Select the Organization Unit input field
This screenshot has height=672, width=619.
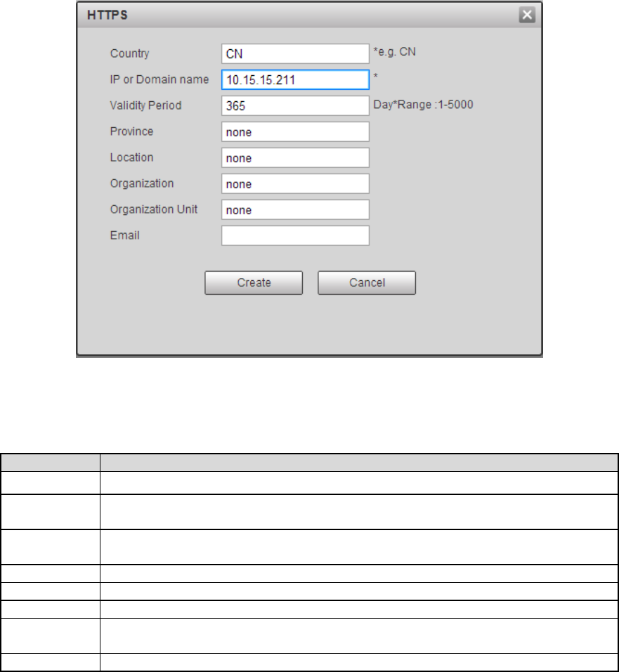(295, 209)
